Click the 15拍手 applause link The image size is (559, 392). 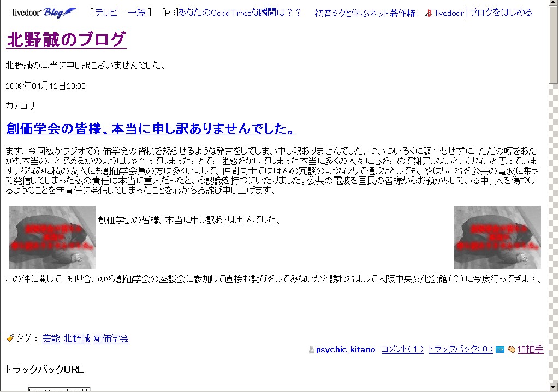pos(531,349)
